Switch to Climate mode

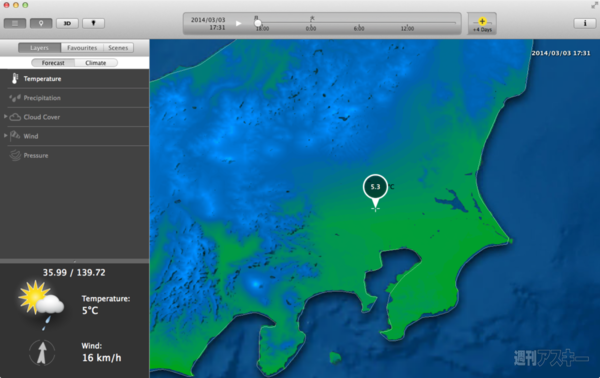96,63
